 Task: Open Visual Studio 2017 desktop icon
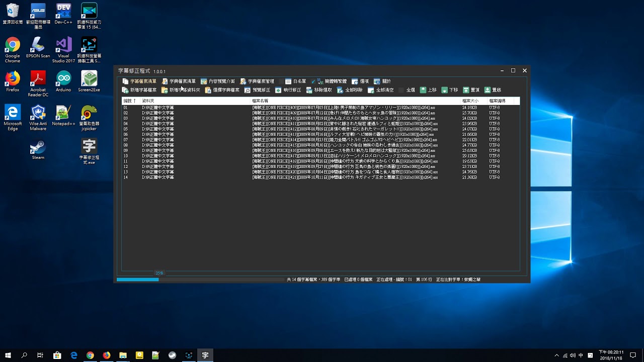(64, 50)
